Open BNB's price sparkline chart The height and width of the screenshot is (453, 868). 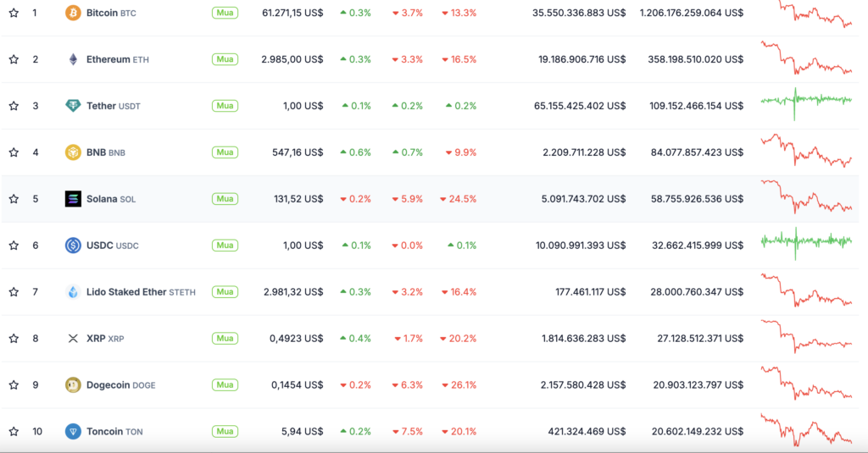pos(807,150)
